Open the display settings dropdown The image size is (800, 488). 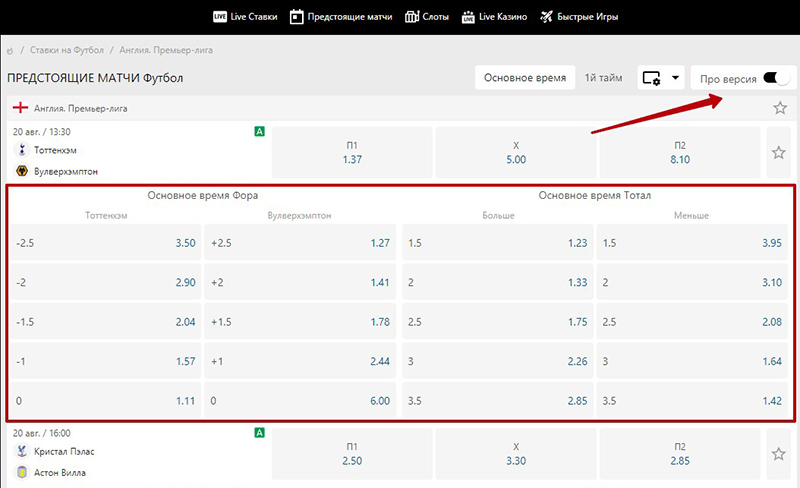pyautogui.click(x=661, y=78)
